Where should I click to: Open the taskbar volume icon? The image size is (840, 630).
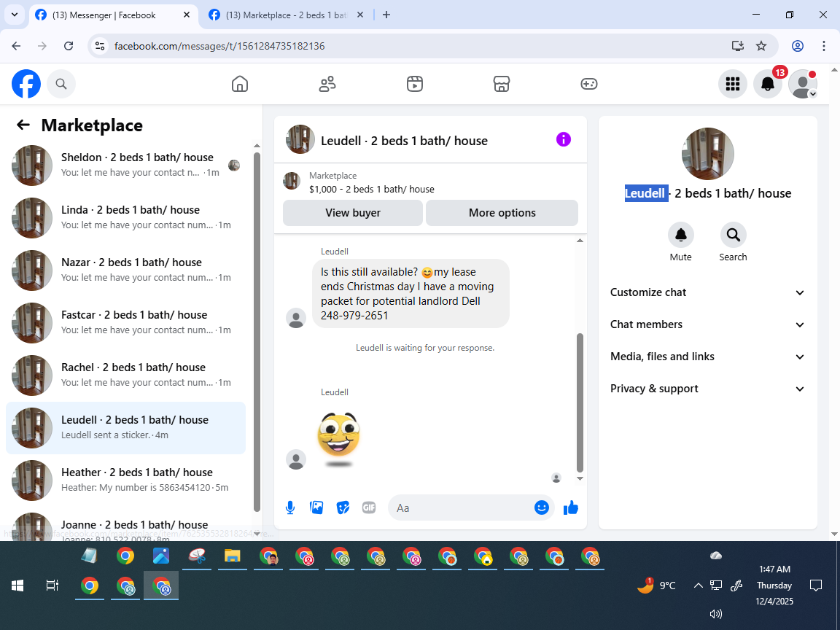click(x=716, y=614)
